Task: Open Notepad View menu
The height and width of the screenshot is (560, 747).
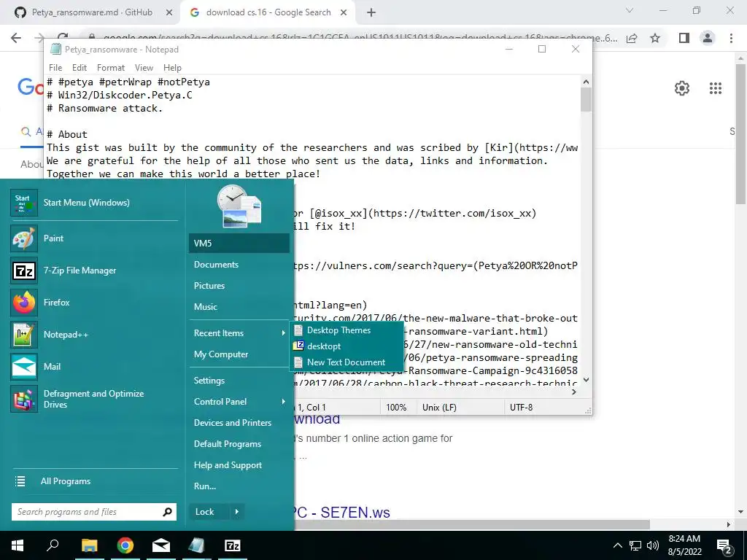Action: [144, 68]
